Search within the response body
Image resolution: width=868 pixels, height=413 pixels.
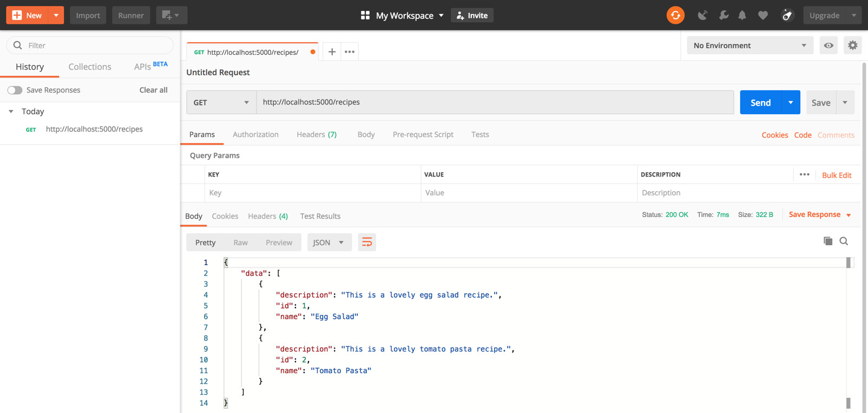click(x=844, y=241)
